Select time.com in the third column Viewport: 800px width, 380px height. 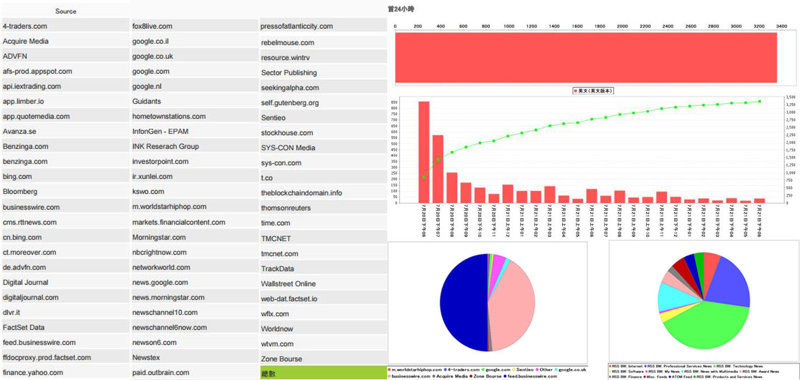(x=323, y=223)
